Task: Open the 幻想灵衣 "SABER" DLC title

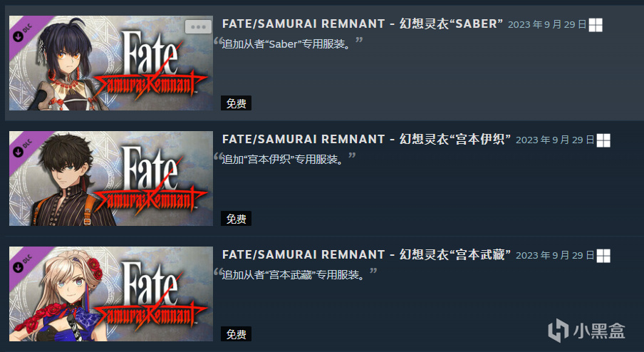Action: [x=362, y=24]
